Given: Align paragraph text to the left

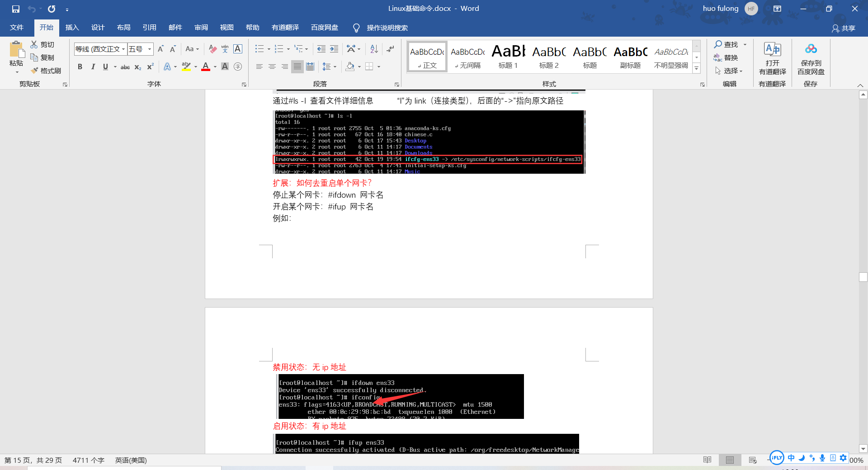Looking at the screenshot, I should (x=259, y=67).
